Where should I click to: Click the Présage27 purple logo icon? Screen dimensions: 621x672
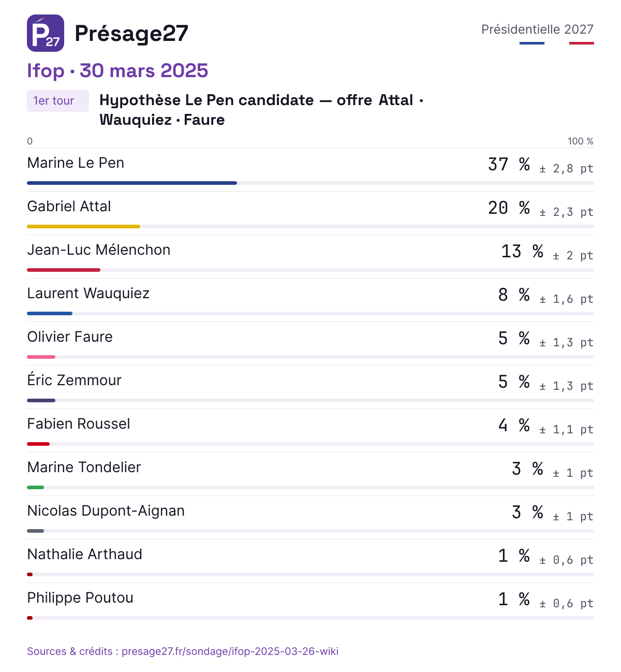click(x=46, y=33)
